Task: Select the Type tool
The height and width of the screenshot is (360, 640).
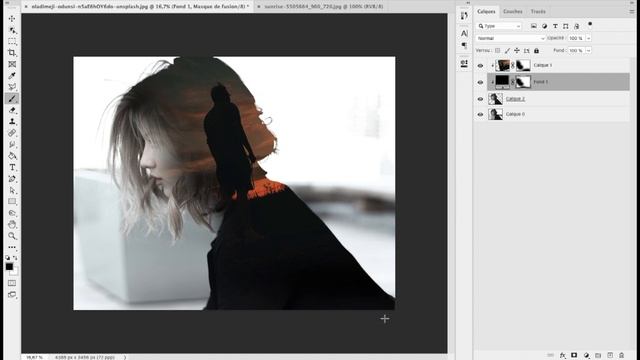Action: [12, 167]
